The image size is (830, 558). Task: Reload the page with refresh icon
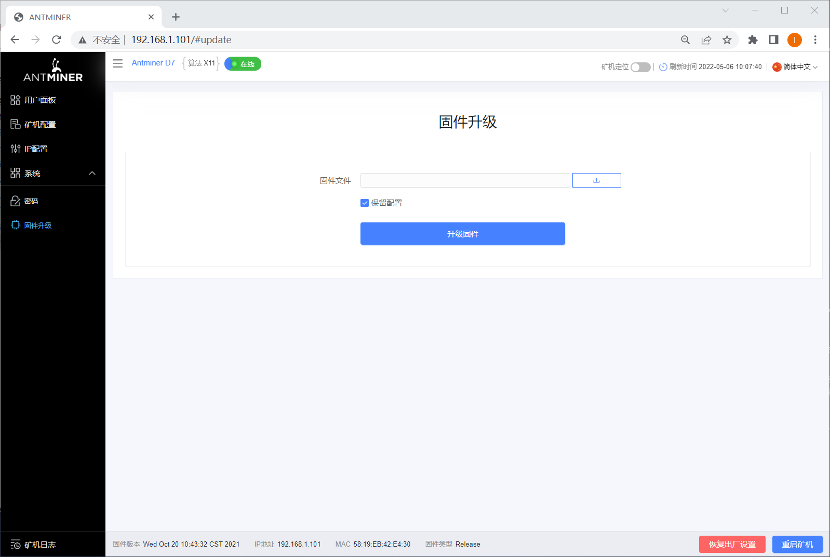click(x=57, y=40)
